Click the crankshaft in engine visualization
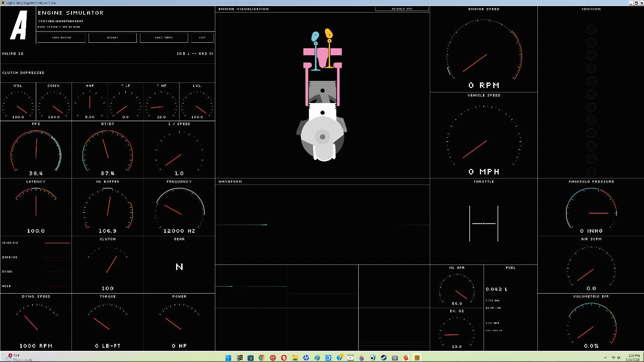Screen dimensions: 644x362 click(323, 137)
